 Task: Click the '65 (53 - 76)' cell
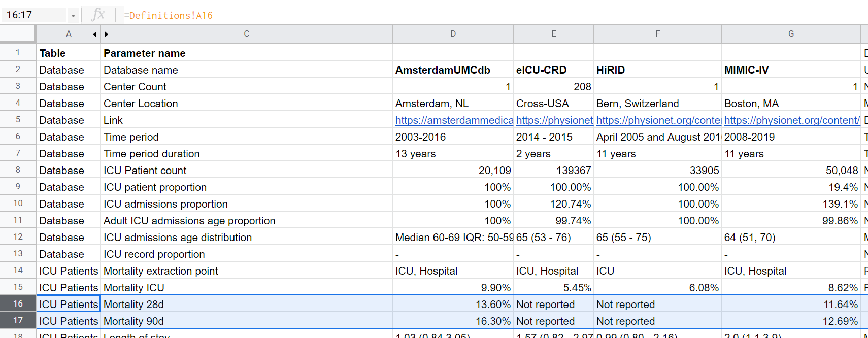553,237
